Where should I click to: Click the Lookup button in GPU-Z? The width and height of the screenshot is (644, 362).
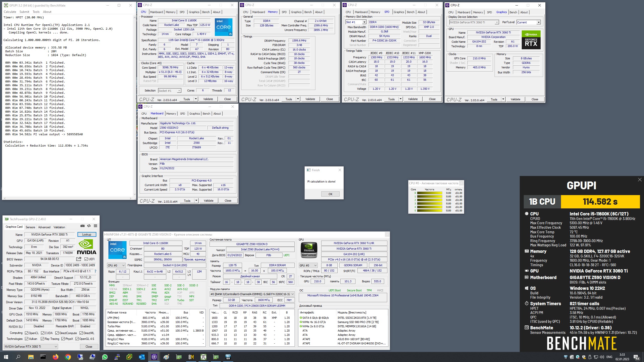tap(87, 235)
